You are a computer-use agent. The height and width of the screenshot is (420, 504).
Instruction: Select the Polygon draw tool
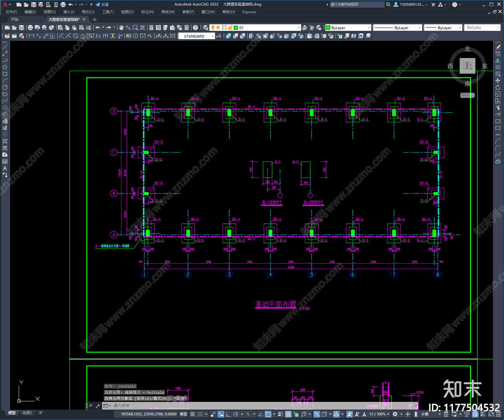[5, 67]
